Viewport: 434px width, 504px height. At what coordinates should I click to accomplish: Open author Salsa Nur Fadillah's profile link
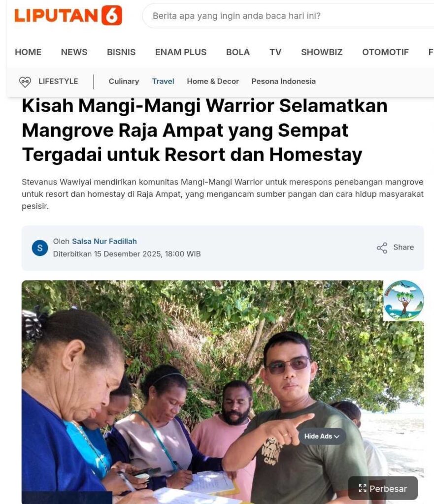click(x=104, y=241)
